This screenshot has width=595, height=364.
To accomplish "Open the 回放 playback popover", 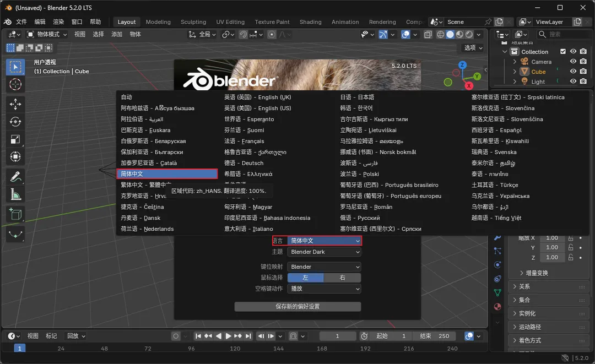I will coord(76,336).
